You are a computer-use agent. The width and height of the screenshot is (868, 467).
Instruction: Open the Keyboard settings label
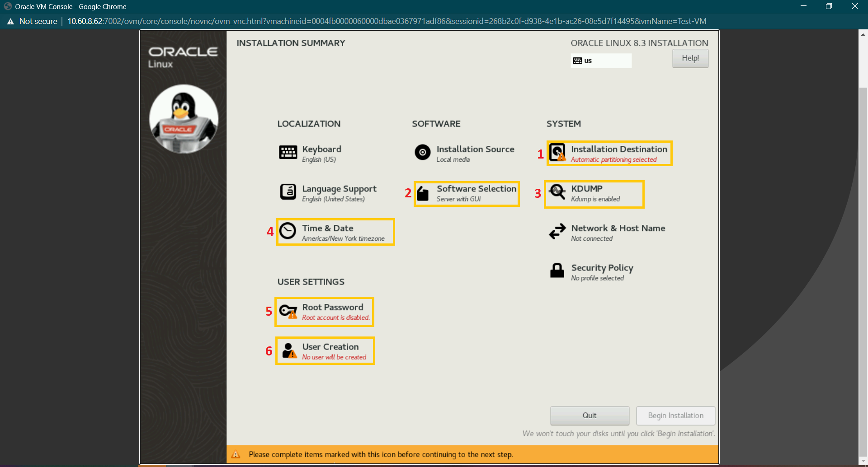click(x=321, y=149)
